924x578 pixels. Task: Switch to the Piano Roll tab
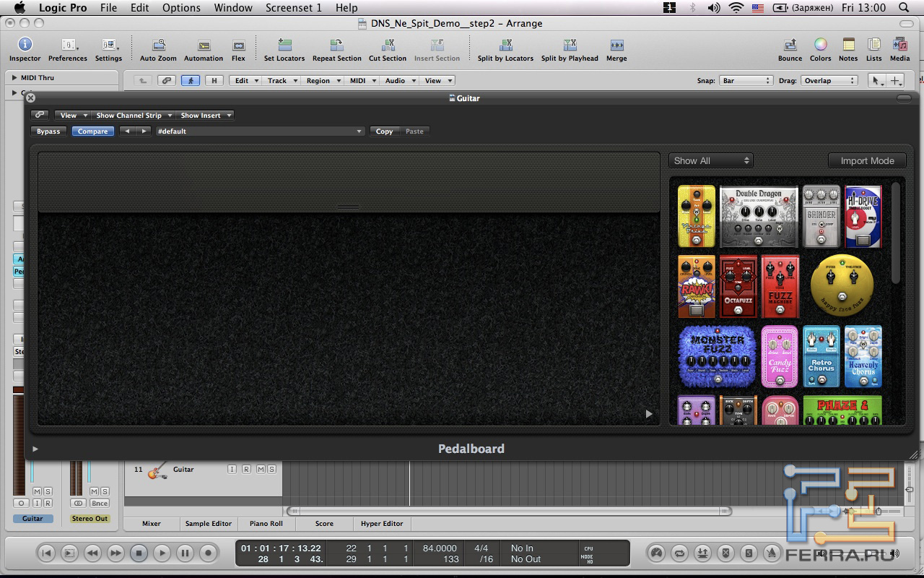[266, 524]
